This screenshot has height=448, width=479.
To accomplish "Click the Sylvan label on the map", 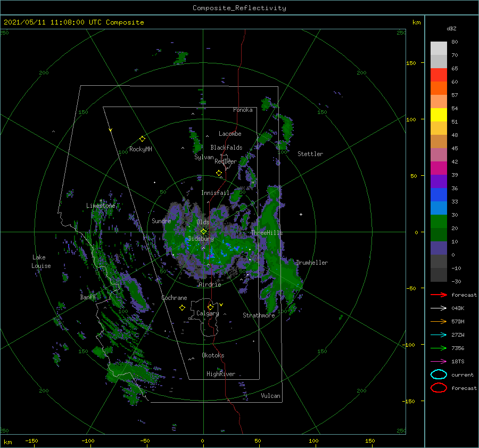I will [x=204, y=158].
